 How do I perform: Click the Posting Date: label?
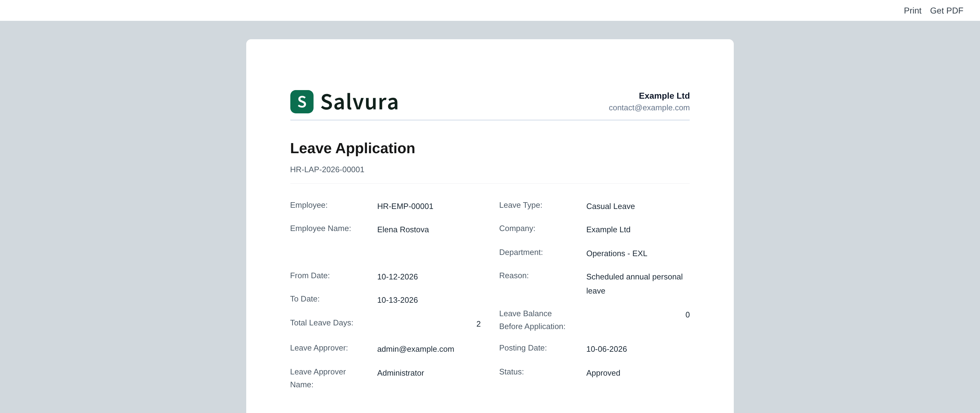coord(523,348)
